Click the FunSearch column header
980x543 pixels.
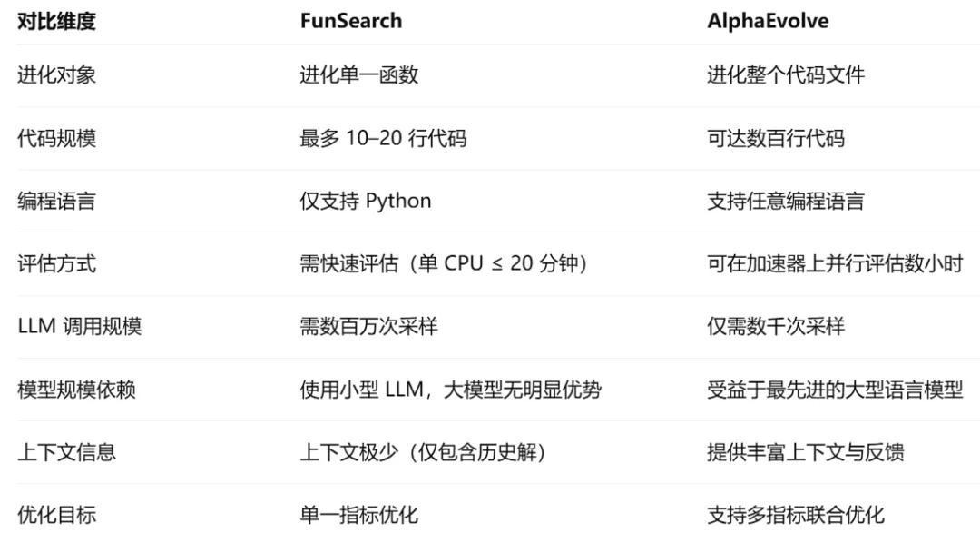(350, 21)
